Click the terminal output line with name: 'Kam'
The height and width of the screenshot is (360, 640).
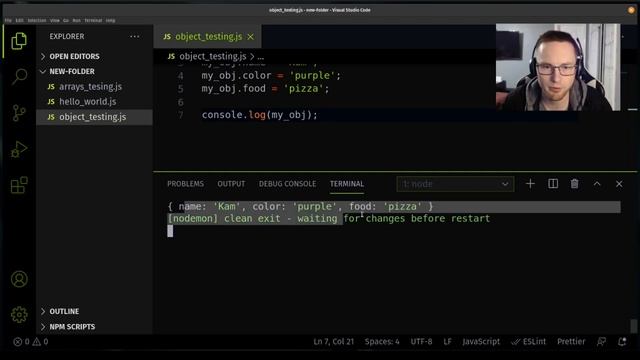(300, 207)
